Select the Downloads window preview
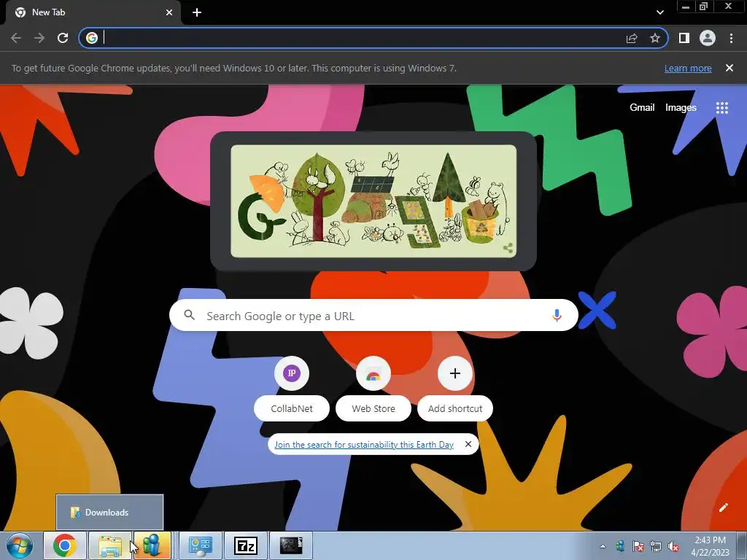The height and width of the screenshot is (560, 747). click(110, 513)
